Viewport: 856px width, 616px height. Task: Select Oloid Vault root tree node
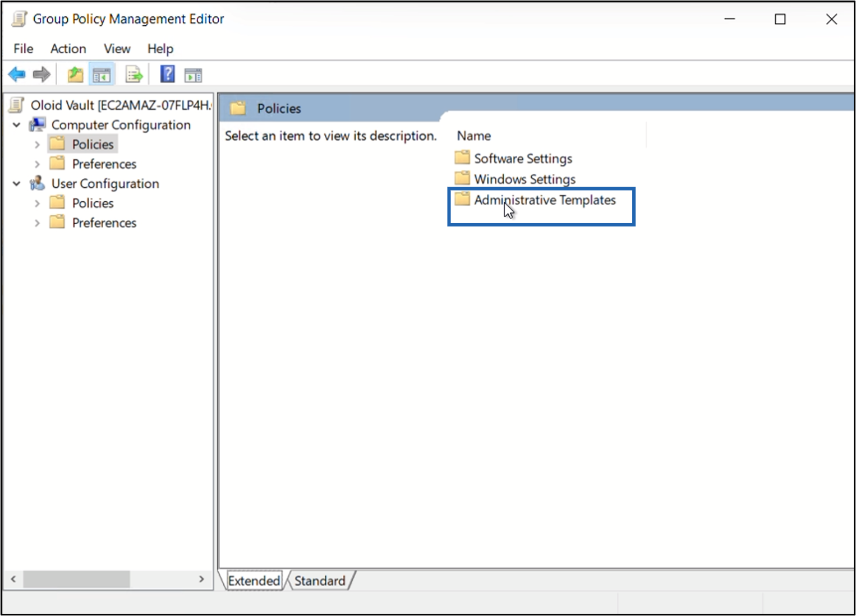tap(121, 105)
